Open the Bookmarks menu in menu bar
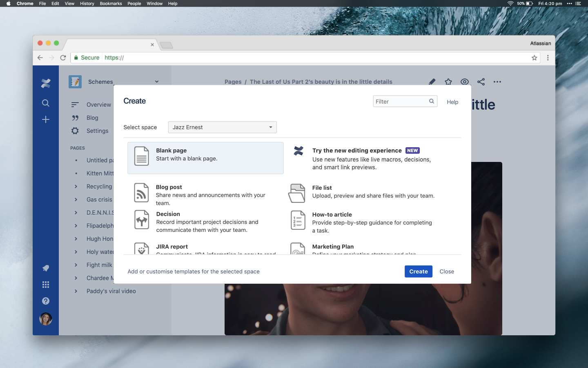Viewport: 588px width, 368px height. coord(111,3)
